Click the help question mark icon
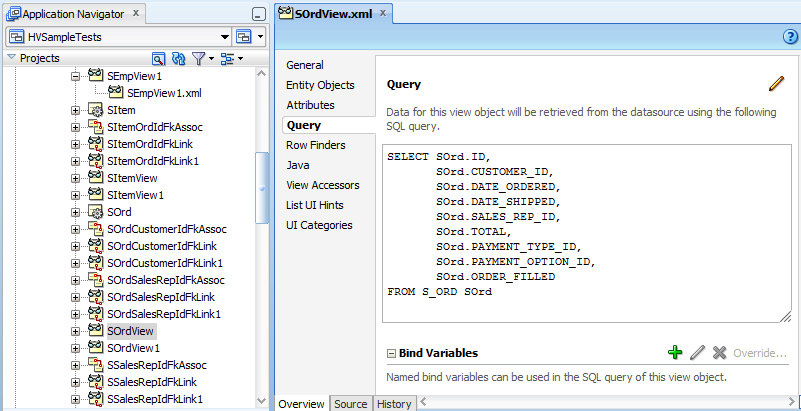 (x=790, y=37)
